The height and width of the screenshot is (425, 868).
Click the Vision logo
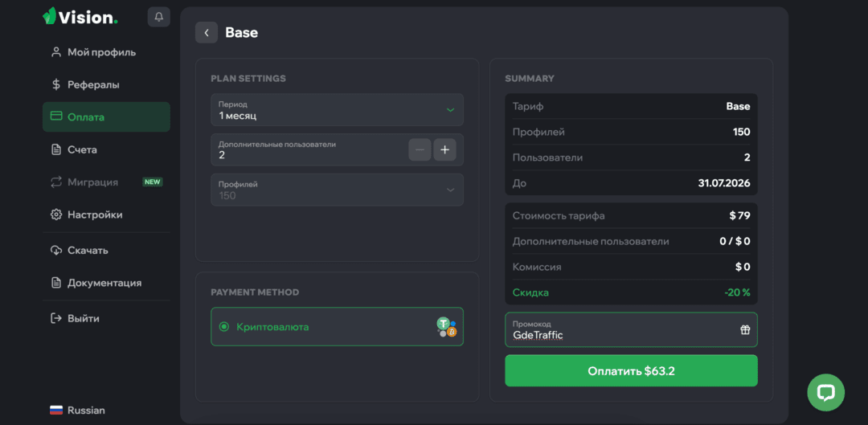click(80, 17)
